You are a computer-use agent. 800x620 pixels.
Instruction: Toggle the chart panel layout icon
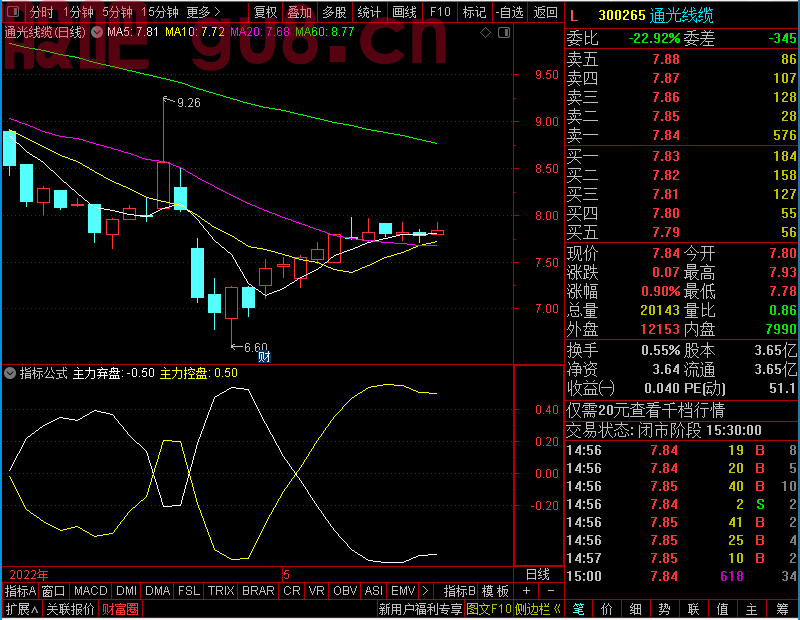(x=504, y=33)
